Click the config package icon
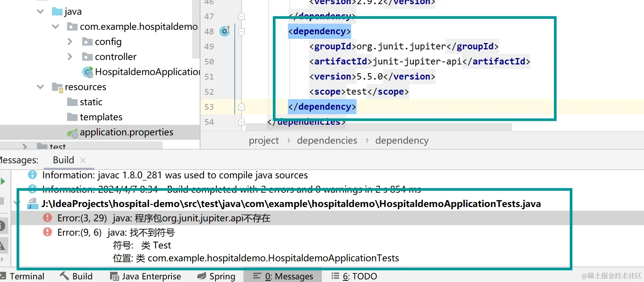644x282 pixels. point(87,42)
